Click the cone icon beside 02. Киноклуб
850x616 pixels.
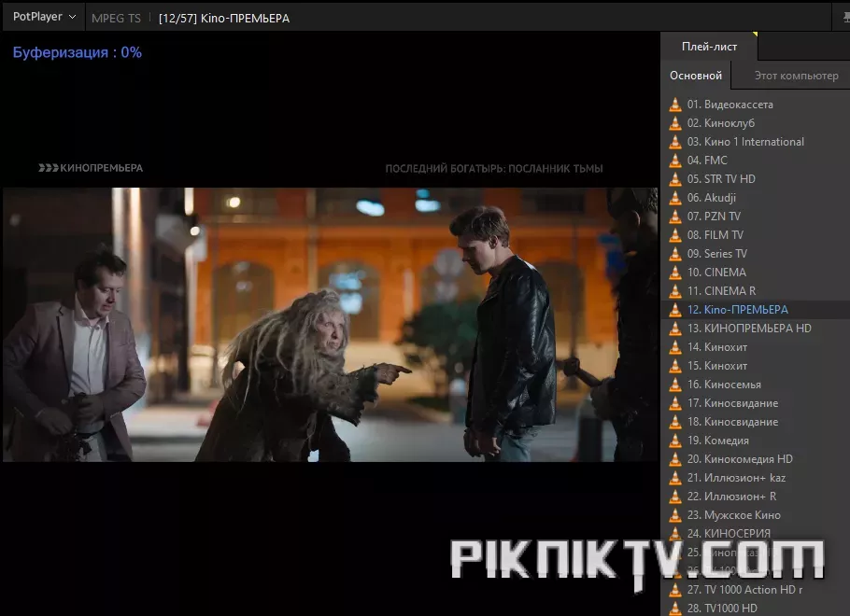pos(675,123)
